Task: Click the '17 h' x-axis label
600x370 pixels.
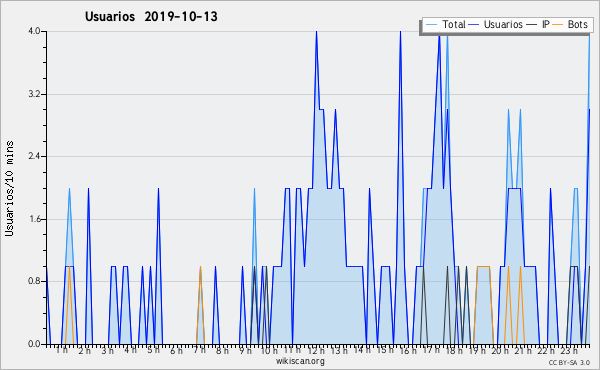Action: coord(431,350)
